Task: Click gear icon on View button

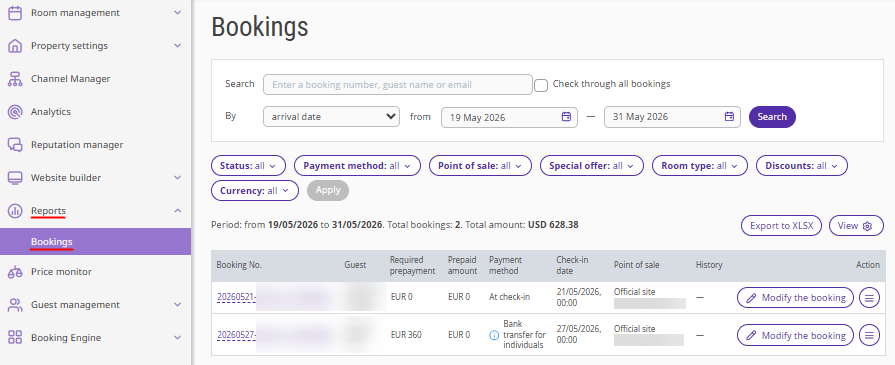Action: (x=868, y=226)
